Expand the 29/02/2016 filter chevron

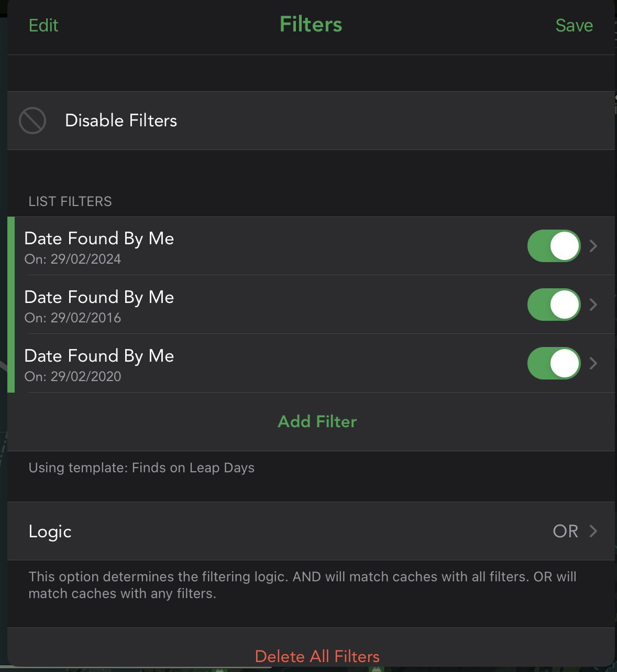593,305
